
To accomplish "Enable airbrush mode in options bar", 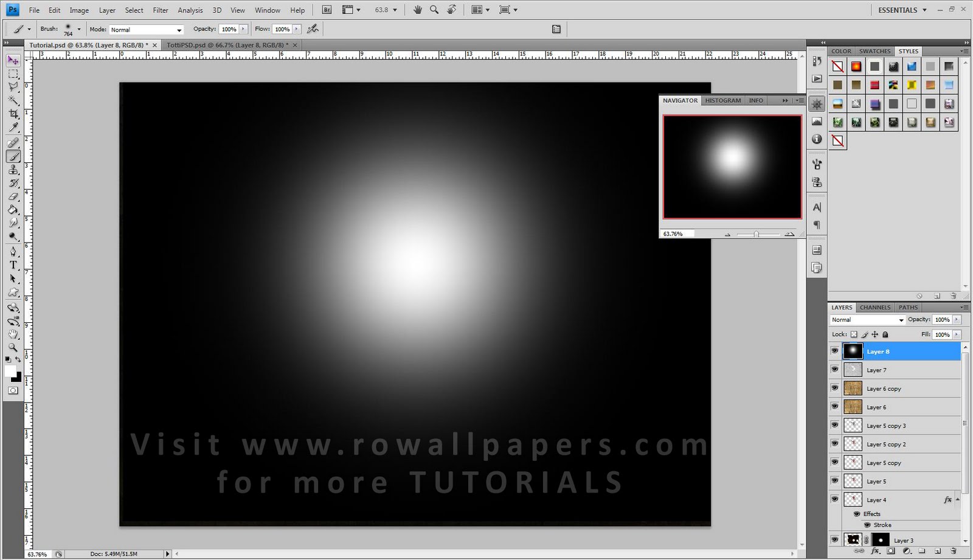I will pos(313,29).
